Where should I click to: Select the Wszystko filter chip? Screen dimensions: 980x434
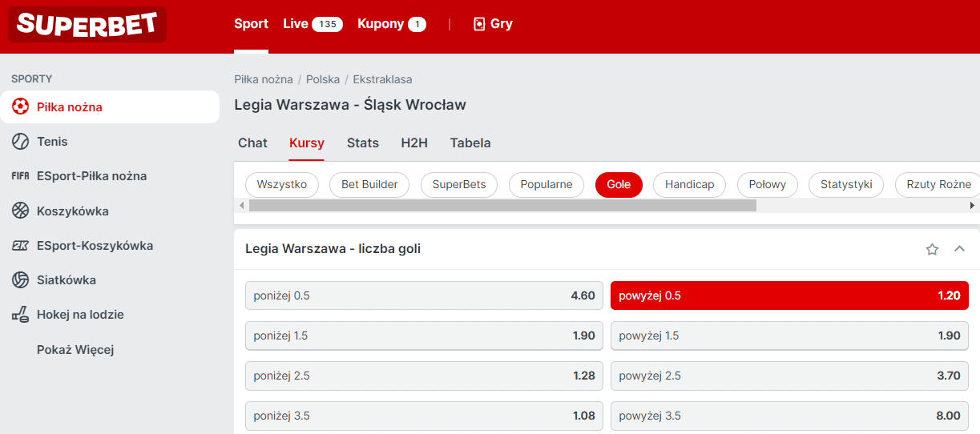[x=282, y=184]
